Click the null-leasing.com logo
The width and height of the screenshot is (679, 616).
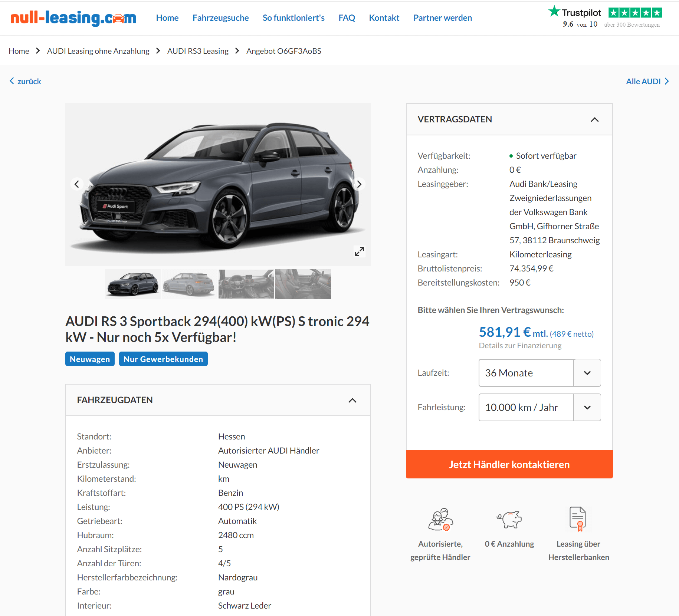click(x=73, y=18)
